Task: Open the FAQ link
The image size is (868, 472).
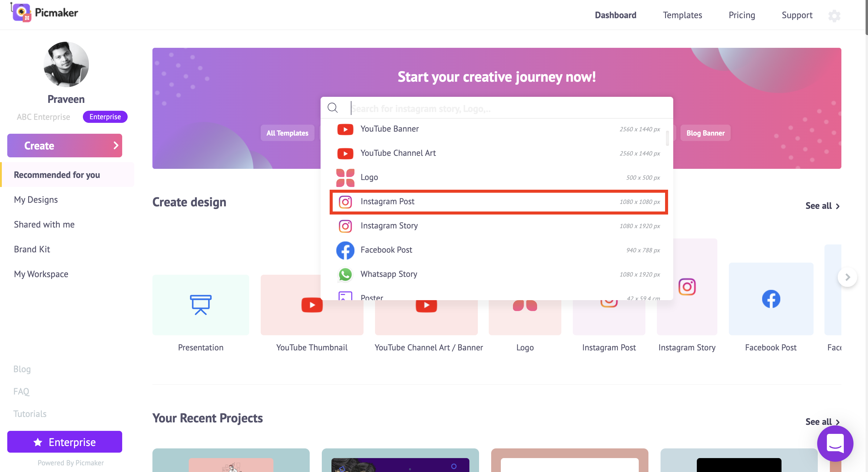Action: pyautogui.click(x=21, y=391)
